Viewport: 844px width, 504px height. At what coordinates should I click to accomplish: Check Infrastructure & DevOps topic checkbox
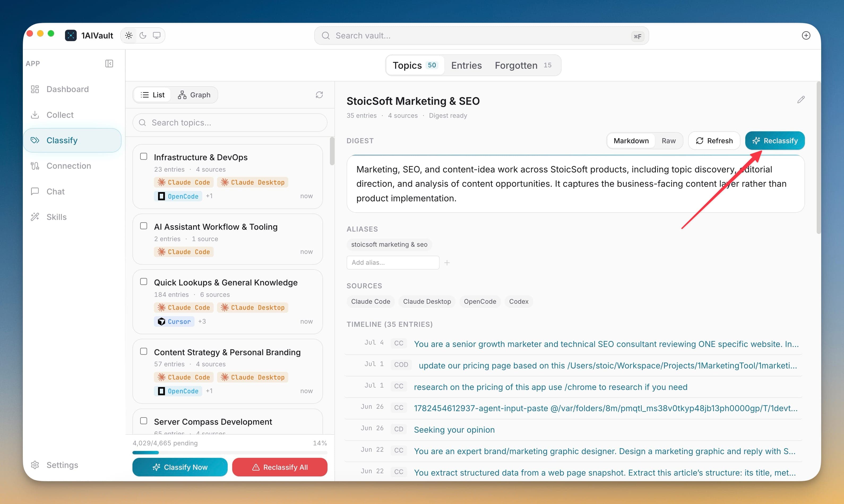144,157
